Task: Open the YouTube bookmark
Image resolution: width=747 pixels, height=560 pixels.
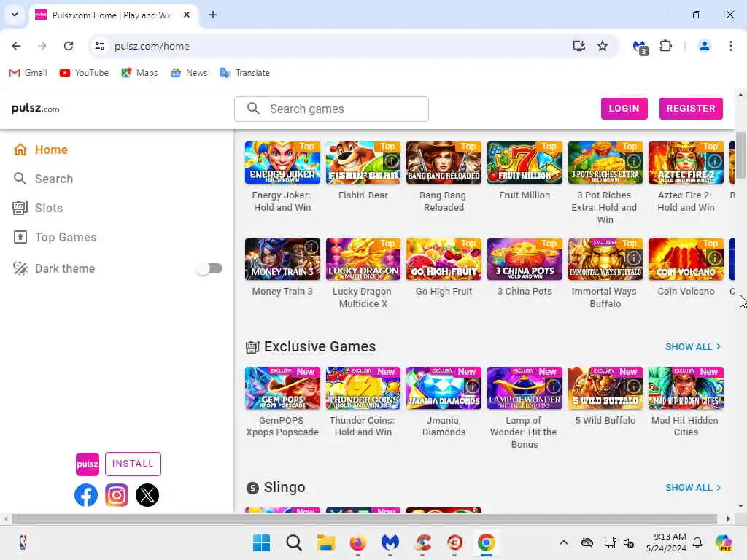Action: 84,73
